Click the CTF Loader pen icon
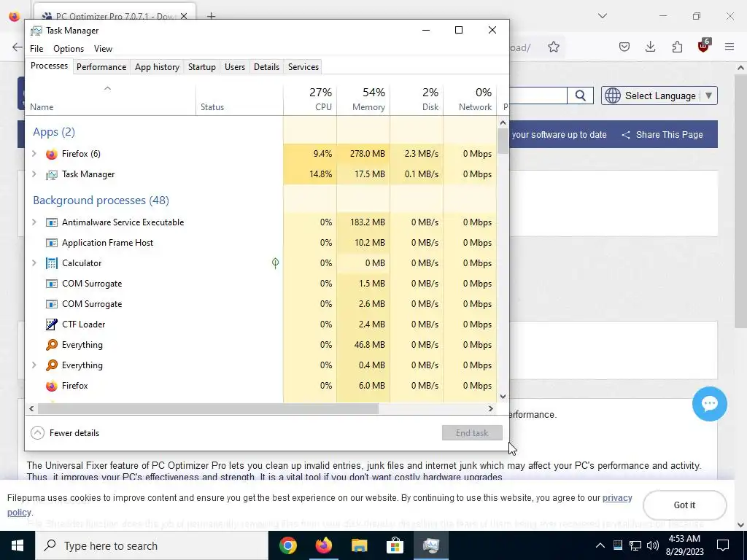 point(52,324)
